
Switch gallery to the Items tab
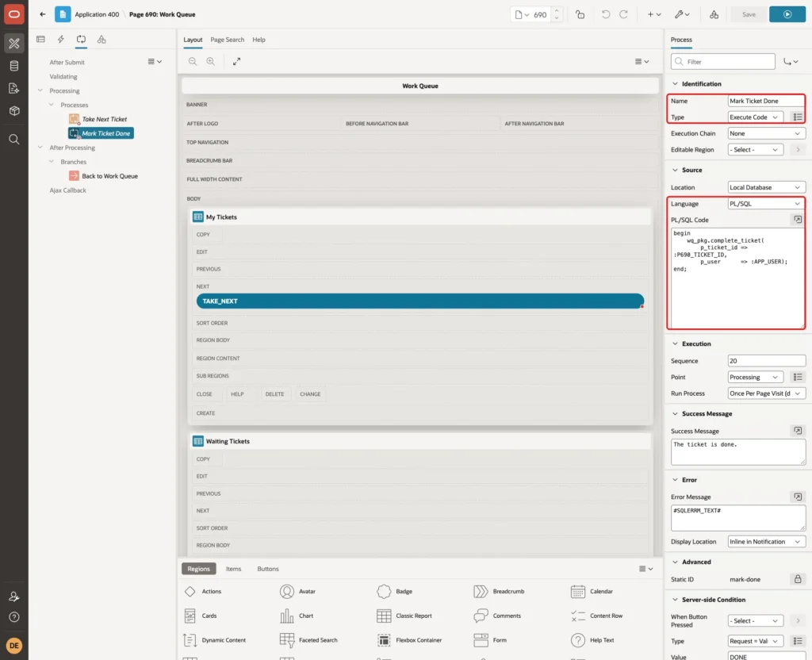(234, 569)
